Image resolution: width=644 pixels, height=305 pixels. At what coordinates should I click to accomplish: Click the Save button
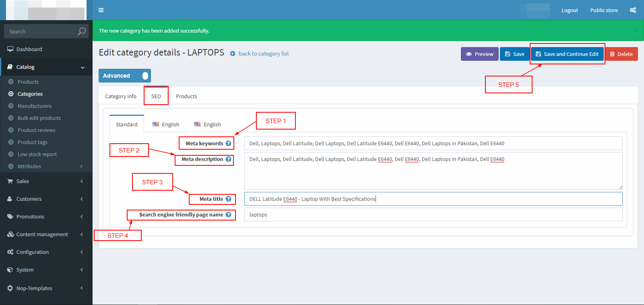(x=515, y=54)
